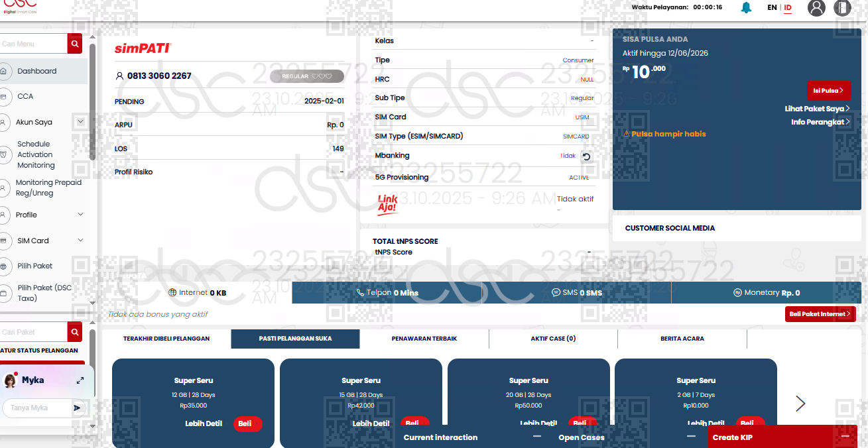Expand the SIM Card menu chevron
Screen dimensions: 868x448
tap(81, 241)
